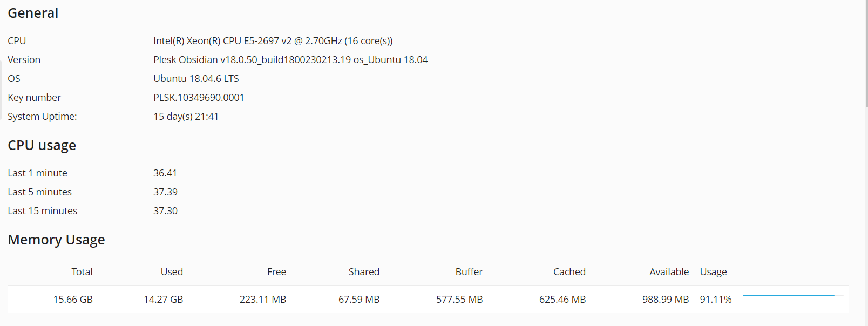Click the 91.11% usage percentage
The image size is (868, 326).
pos(716,300)
